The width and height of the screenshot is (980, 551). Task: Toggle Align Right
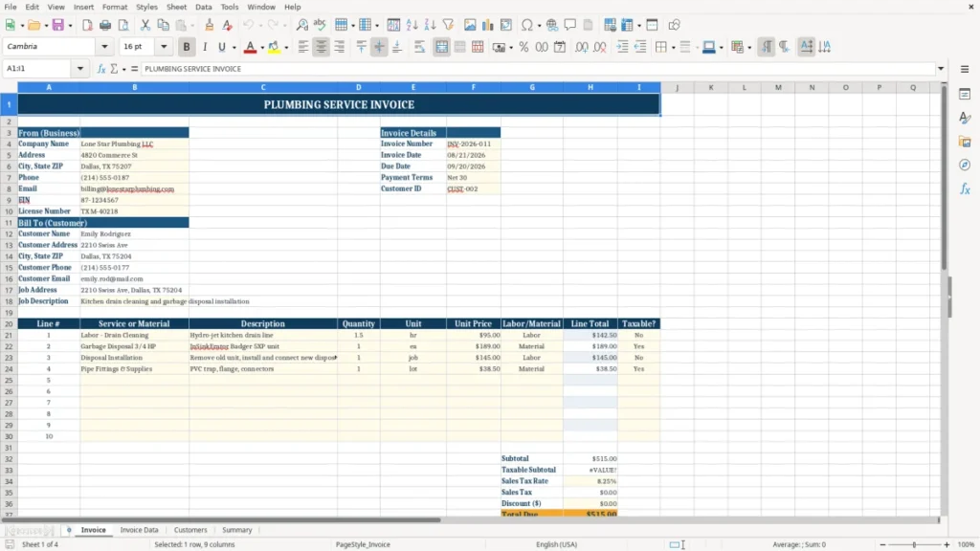(x=340, y=47)
